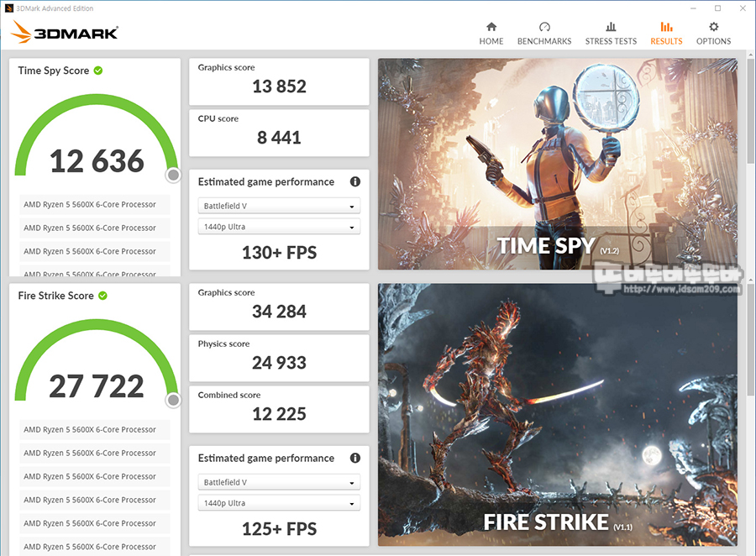Click the Fire Strike Score heading
This screenshot has height=556, width=756.
coord(56,296)
